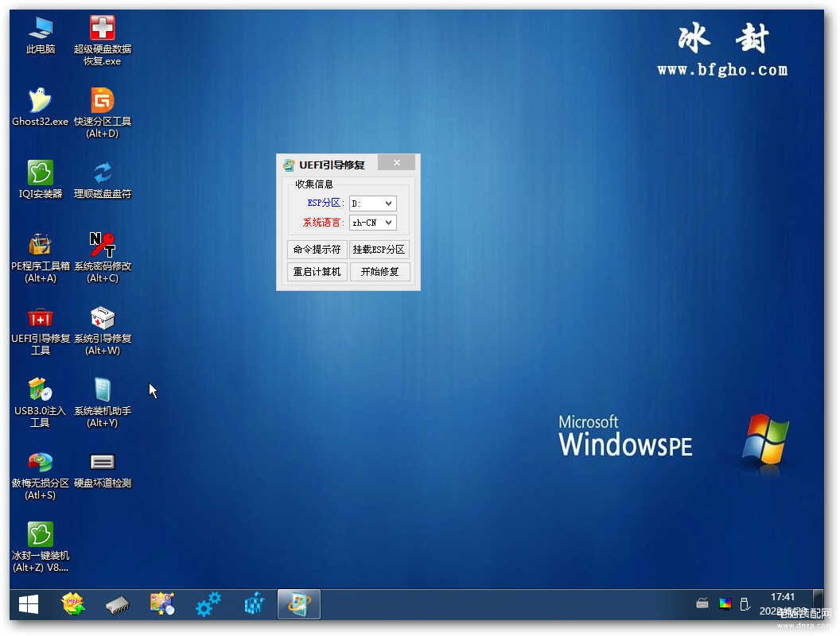This screenshot has height=636, width=840.
Task: Open the 此电脑 desktop icon
Action: pyautogui.click(x=41, y=35)
